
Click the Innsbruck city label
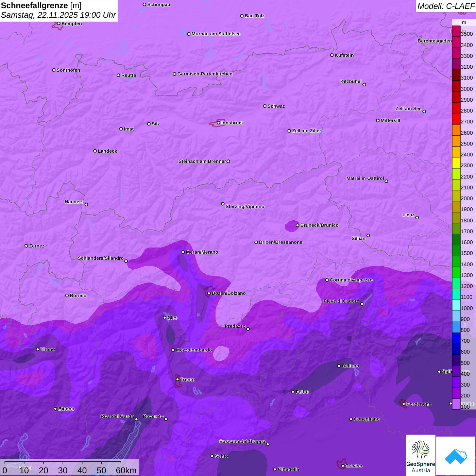point(233,123)
